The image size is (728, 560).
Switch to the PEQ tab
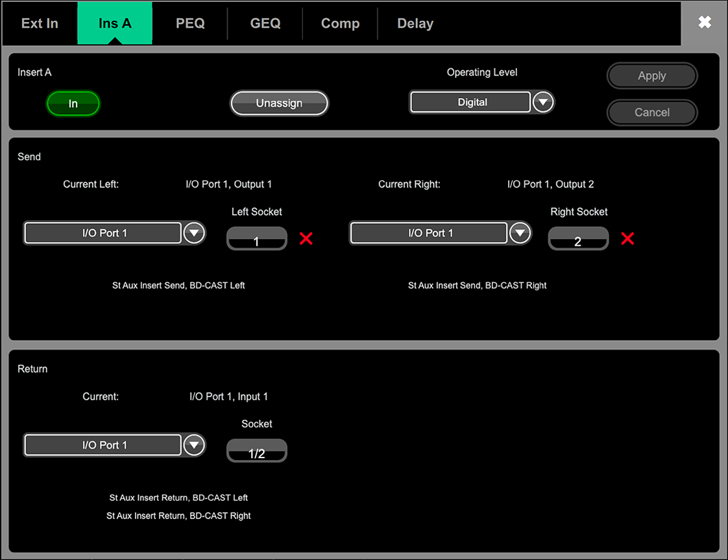pyautogui.click(x=190, y=23)
